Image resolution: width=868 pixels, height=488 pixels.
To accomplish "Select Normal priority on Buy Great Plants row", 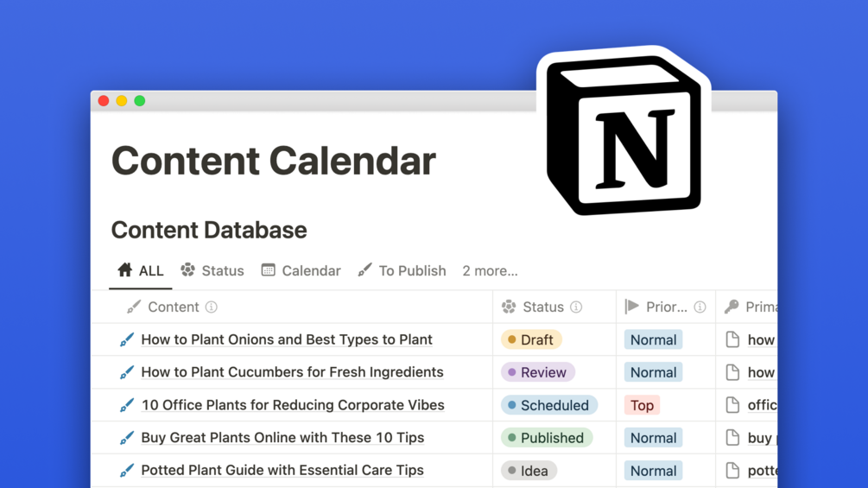I will tap(653, 438).
